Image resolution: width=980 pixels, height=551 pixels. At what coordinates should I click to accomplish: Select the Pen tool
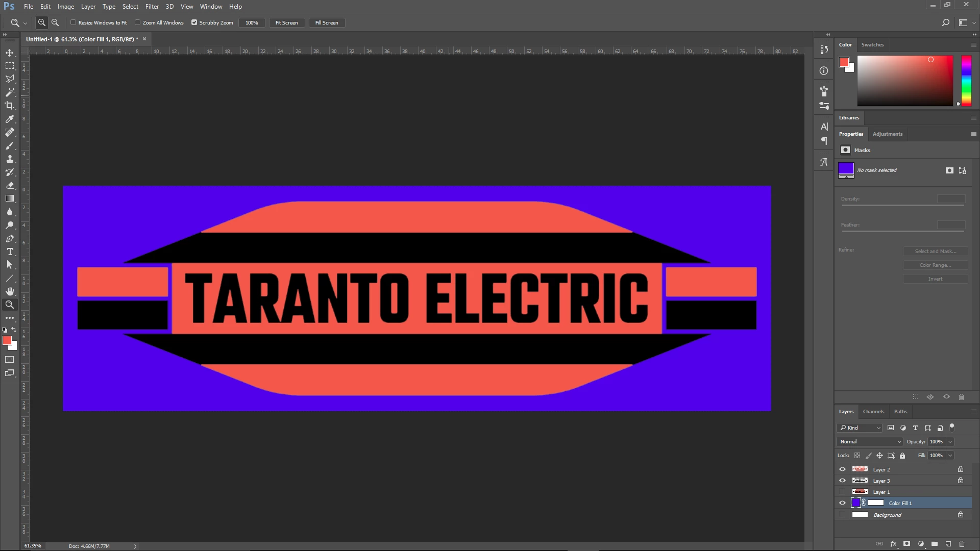click(10, 238)
